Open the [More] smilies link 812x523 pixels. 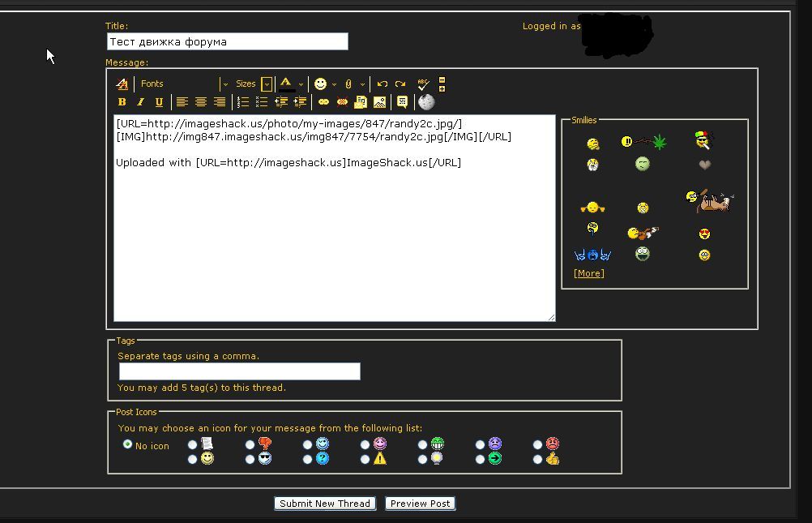(x=588, y=273)
